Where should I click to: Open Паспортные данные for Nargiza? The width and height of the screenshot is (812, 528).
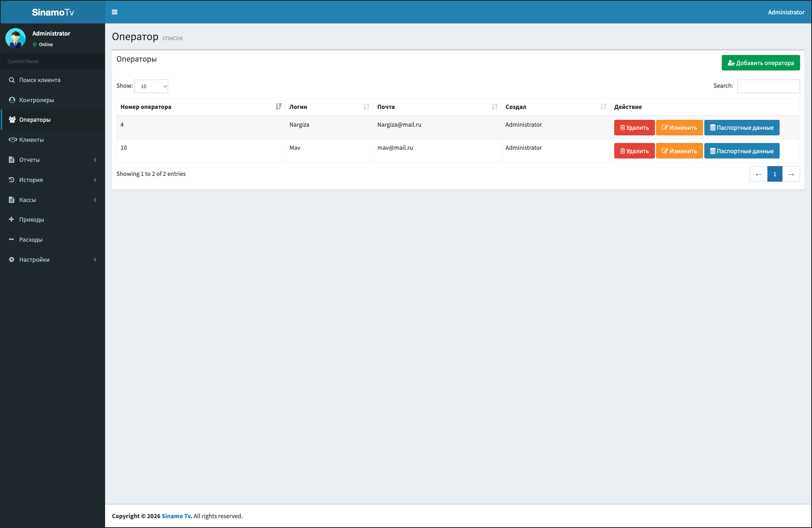click(742, 127)
